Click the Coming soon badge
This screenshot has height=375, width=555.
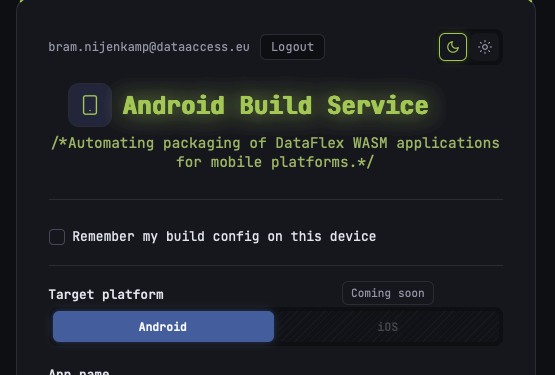(x=388, y=293)
